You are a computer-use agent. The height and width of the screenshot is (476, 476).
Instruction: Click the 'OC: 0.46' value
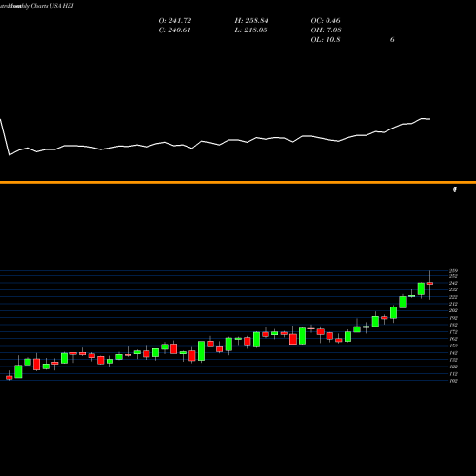(x=326, y=21)
